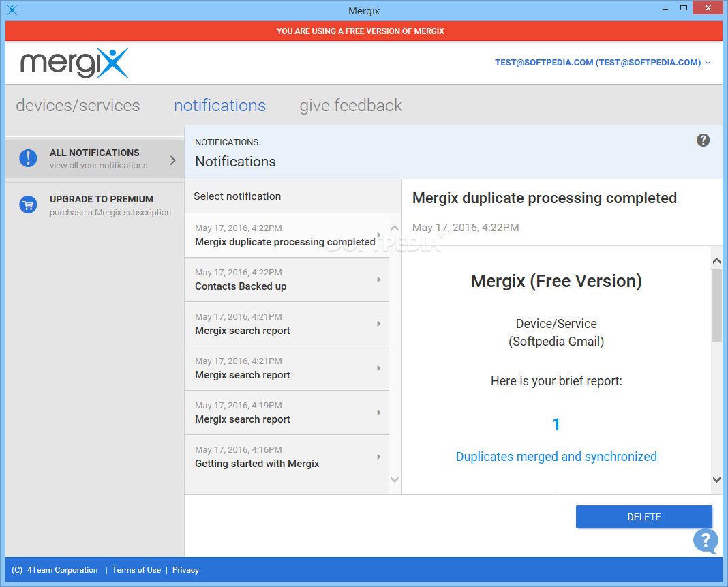Open the 4Team Corporation footer link
This screenshot has width=728, height=587.
click(x=62, y=570)
